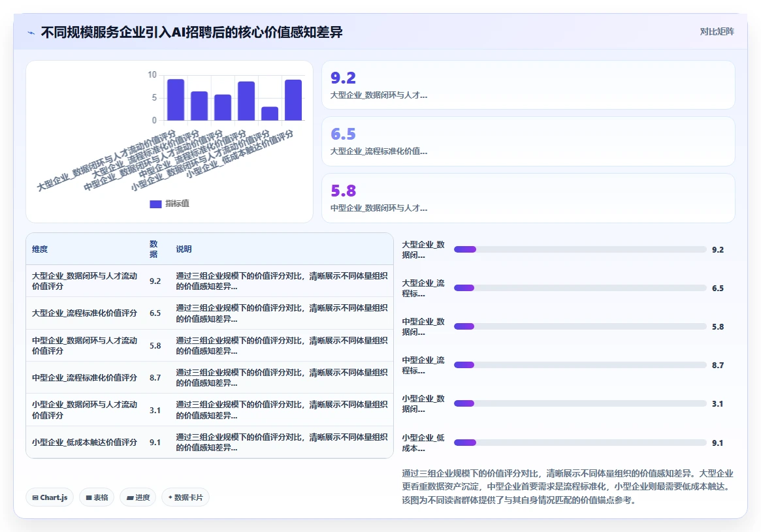Click the 9.1 value in the table
The image size is (761, 532).
click(x=155, y=443)
